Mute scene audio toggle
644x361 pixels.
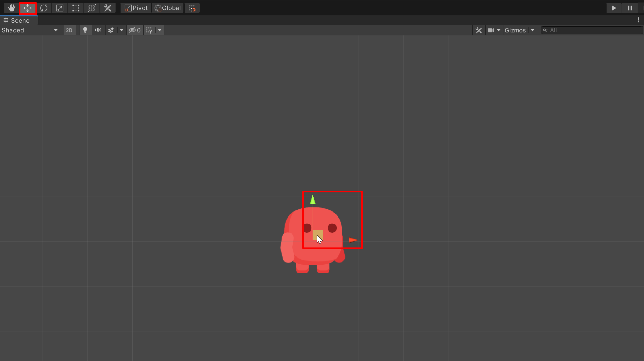(98, 30)
